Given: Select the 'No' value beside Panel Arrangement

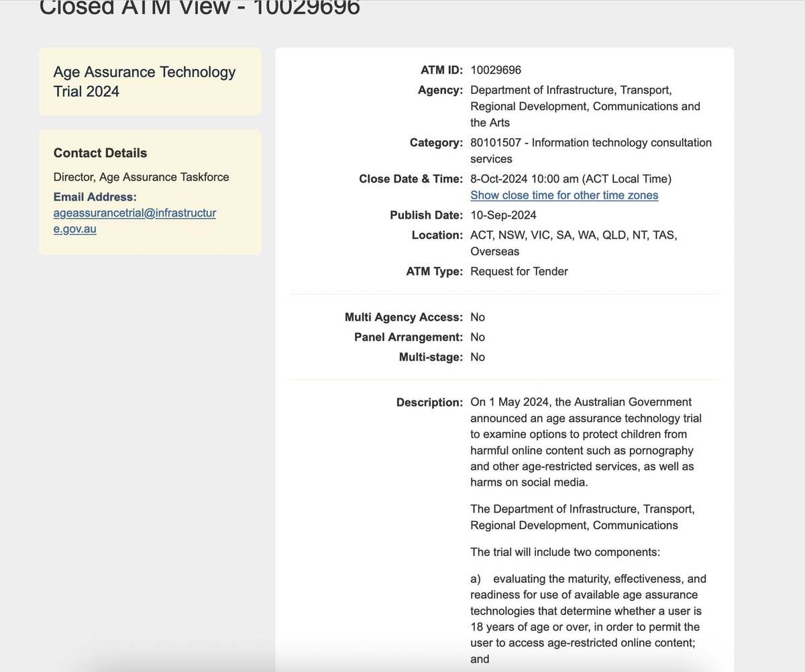Looking at the screenshot, I should click(478, 337).
